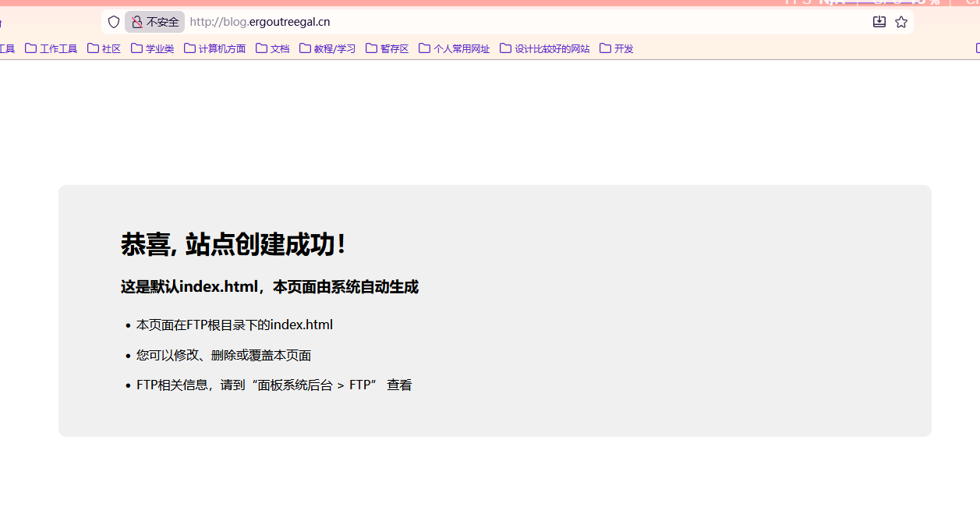Expand the 学业类 bookmark folder
This screenshot has width=980, height=511.
tap(153, 48)
